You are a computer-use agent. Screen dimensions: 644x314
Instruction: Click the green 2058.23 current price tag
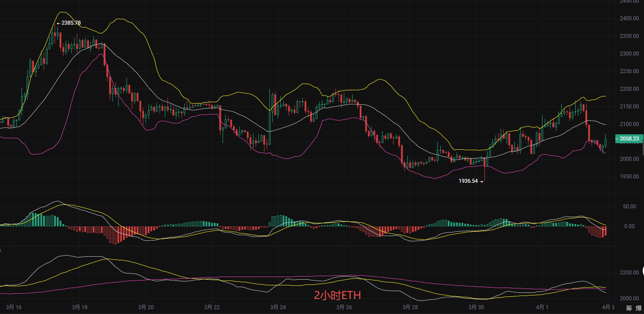tap(629, 139)
